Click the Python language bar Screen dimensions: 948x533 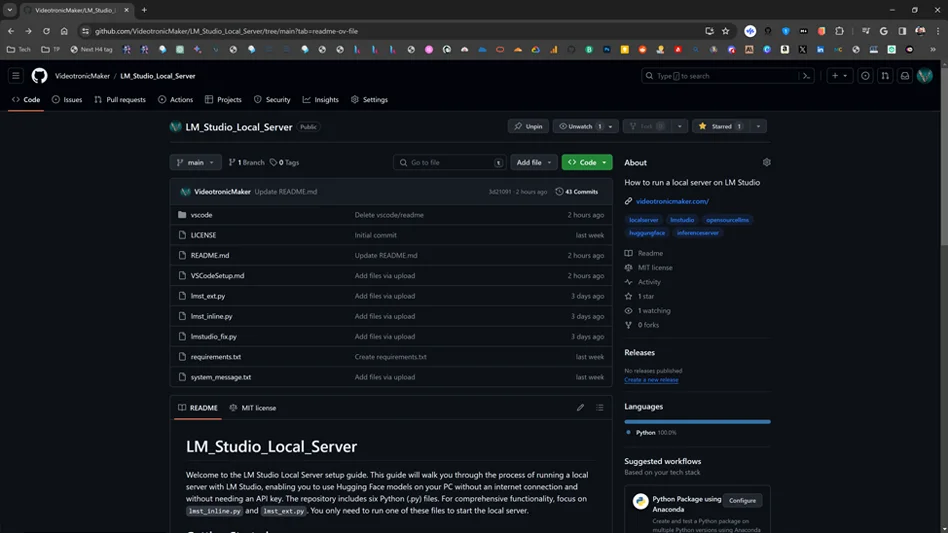pyautogui.click(x=697, y=422)
